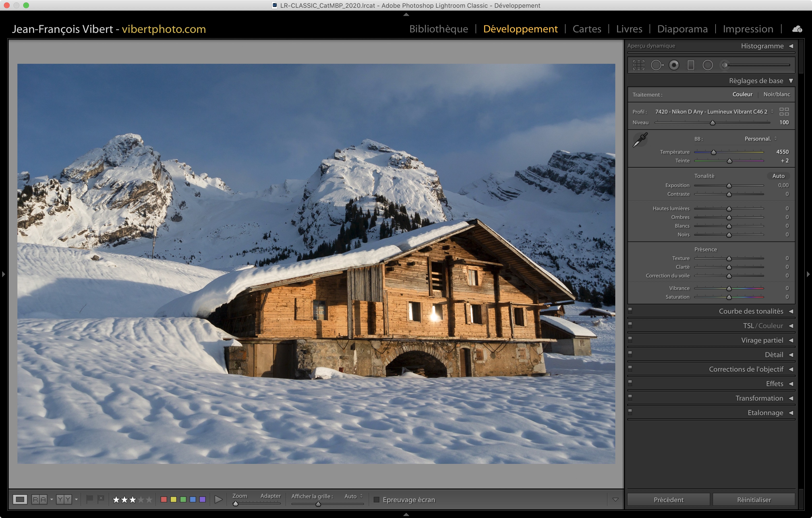
Task: Open the profile browser grid icon
Action: [x=784, y=112]
